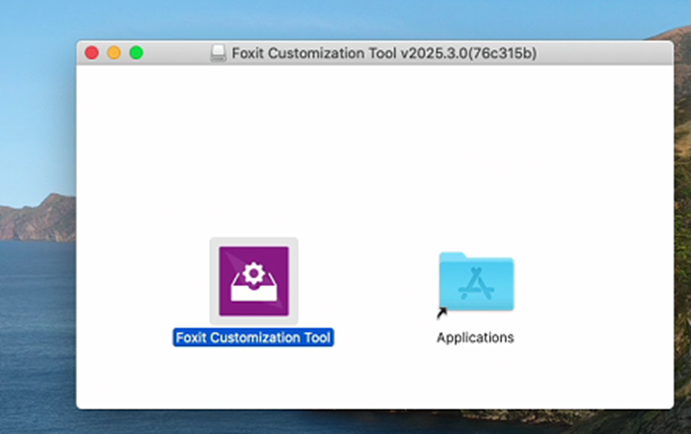691x434 pixels.
Task: Click the alias arrow badge on Applications folder
Action: pos(443,313)
